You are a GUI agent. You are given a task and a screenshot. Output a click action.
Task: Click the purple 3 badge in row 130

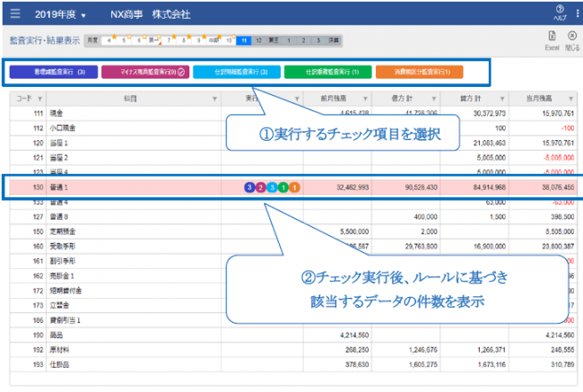pos(249,187)
